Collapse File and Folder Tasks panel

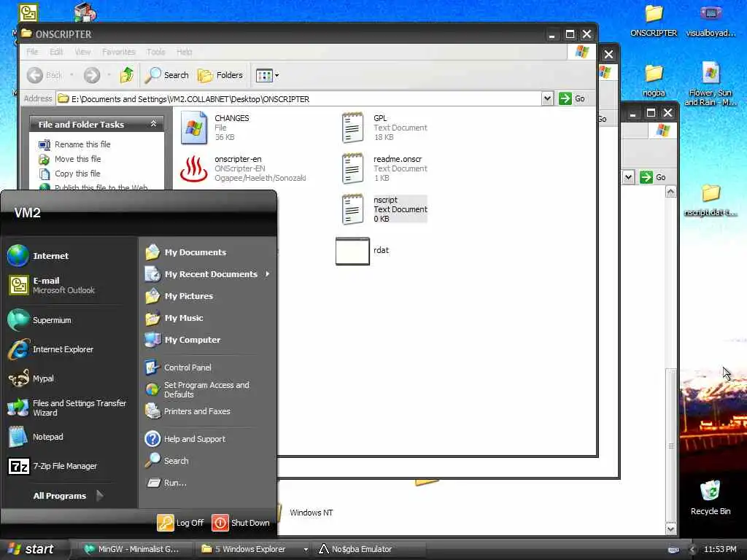153,124
